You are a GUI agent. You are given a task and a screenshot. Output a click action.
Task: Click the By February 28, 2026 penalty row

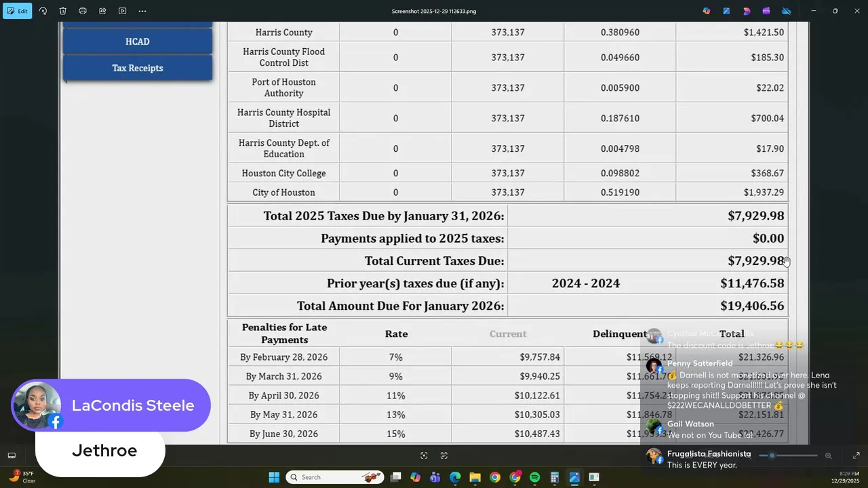pyautogui.click(x=508, y=357)
